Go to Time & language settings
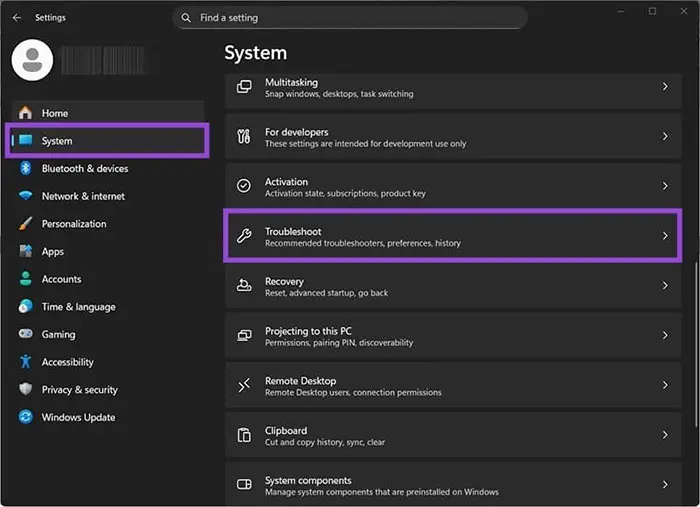 (x=78, y=307)
